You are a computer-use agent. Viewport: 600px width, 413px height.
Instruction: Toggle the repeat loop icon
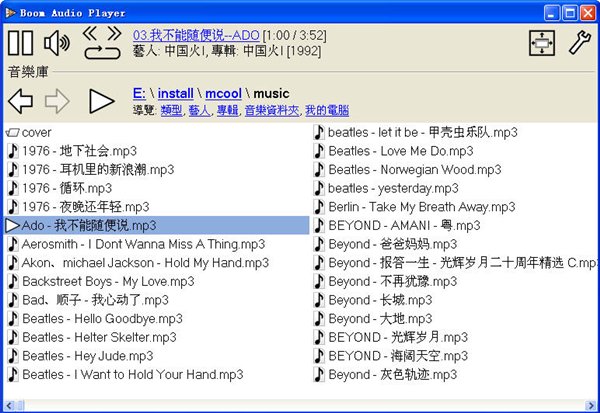click(102, 52)
